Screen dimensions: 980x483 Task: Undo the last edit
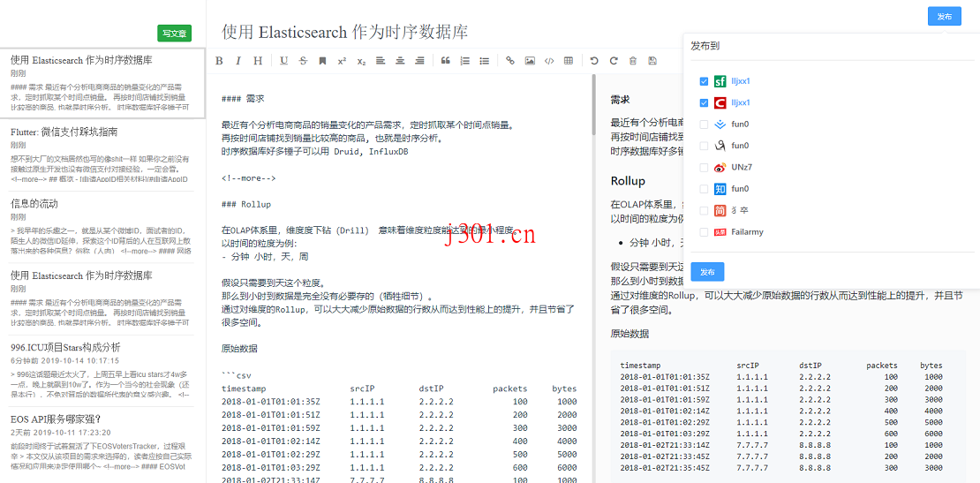coord(594,61)
